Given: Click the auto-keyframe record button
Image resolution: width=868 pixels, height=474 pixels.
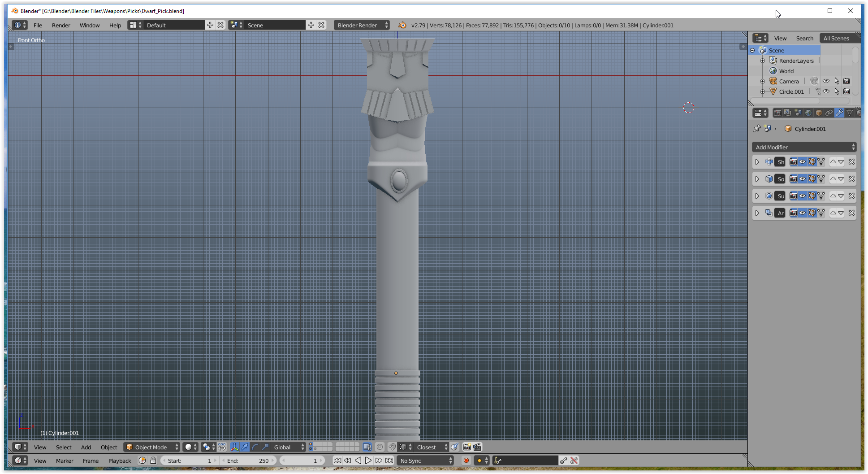Looking at the screenshot, I should pyautogui.click(x=466, y=461).
